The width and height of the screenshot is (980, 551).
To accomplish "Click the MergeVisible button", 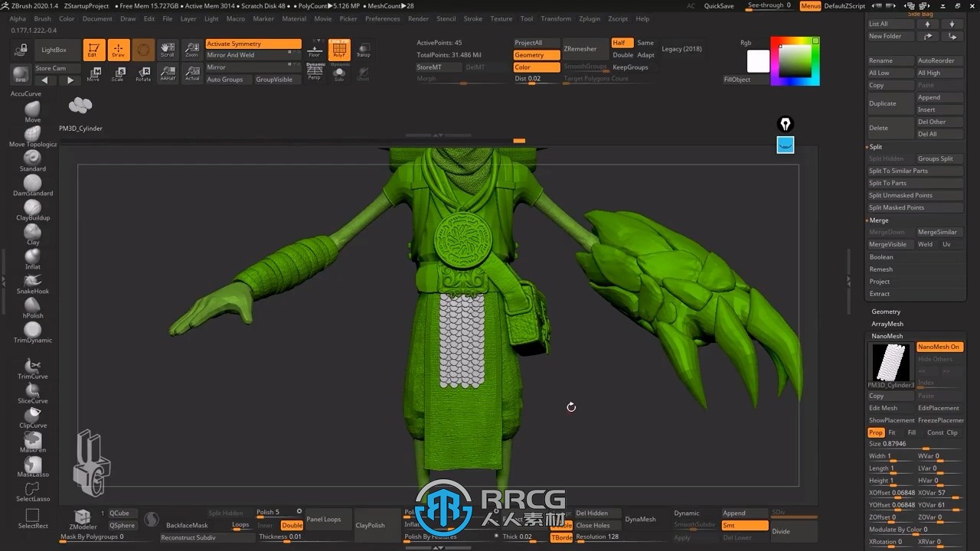I will pyautogui.click(x=890, y=244).
